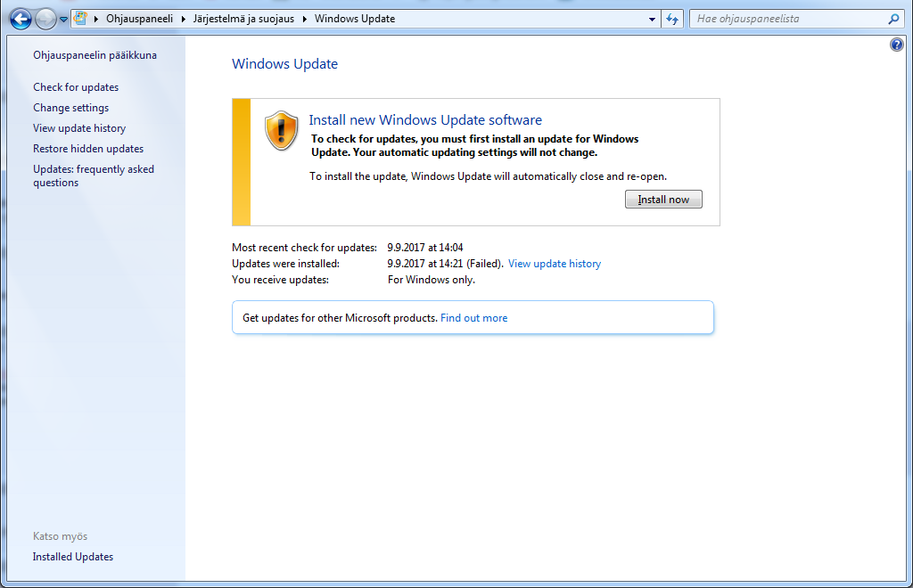Refresh the page with the refresh icon
This screenshot has height=588, width=913.
pos(672,20)
